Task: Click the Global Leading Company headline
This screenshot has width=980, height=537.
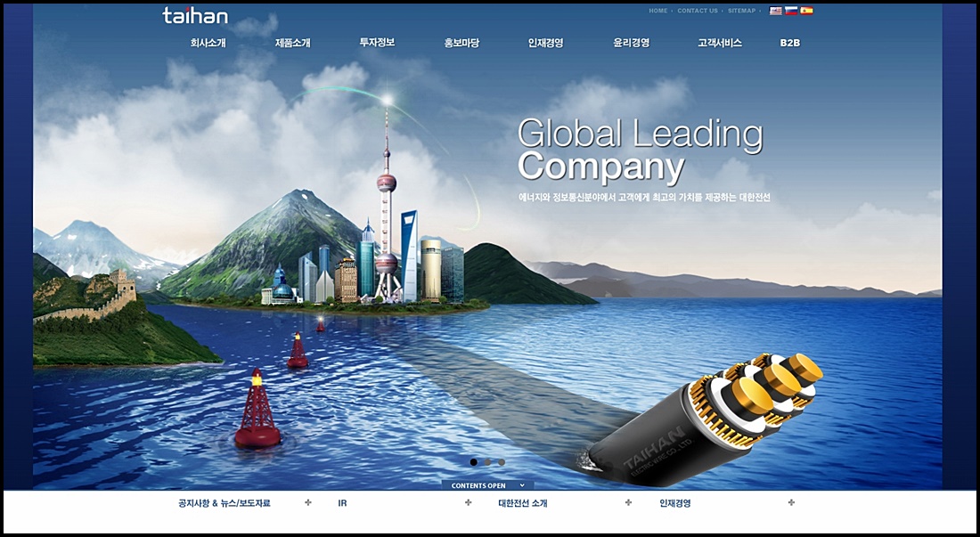Action: [x=640, y=151]
